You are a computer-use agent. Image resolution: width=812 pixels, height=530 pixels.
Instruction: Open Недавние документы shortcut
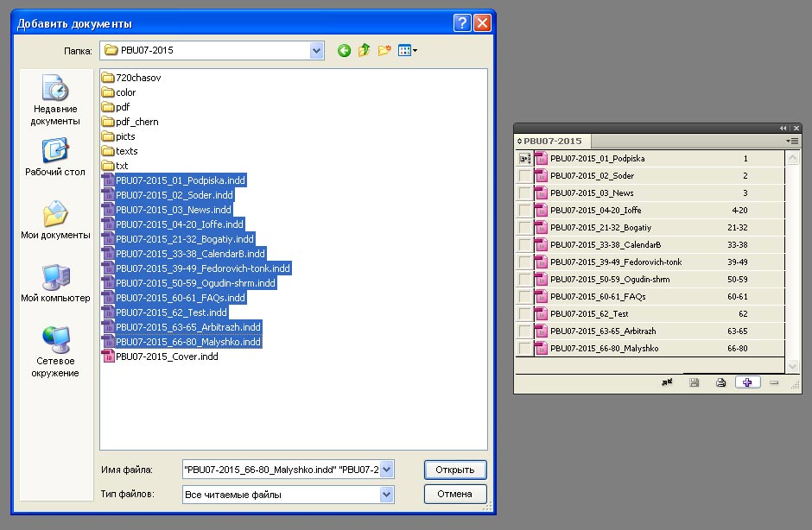point(55,100)
